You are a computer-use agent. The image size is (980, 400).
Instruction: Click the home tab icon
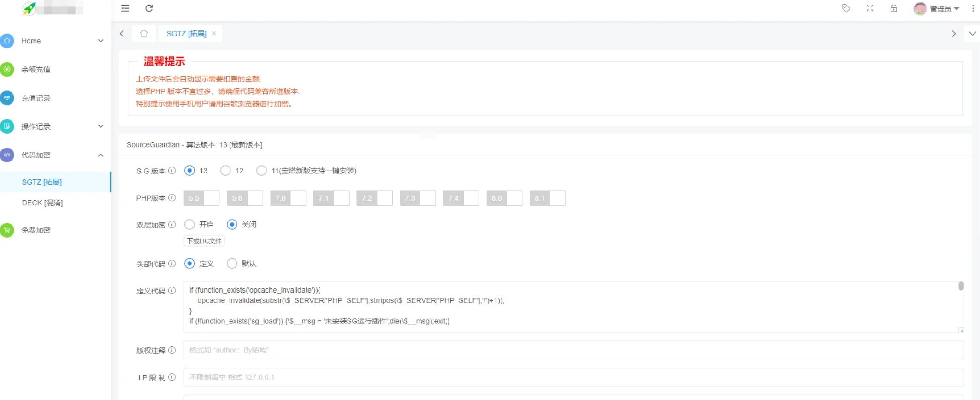144,34
